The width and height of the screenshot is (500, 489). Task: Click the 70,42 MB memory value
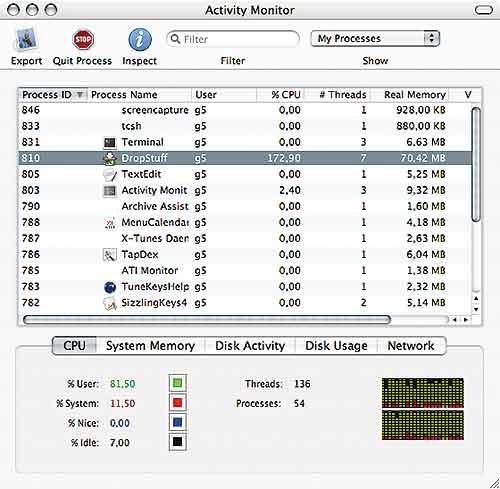(423, 158)
